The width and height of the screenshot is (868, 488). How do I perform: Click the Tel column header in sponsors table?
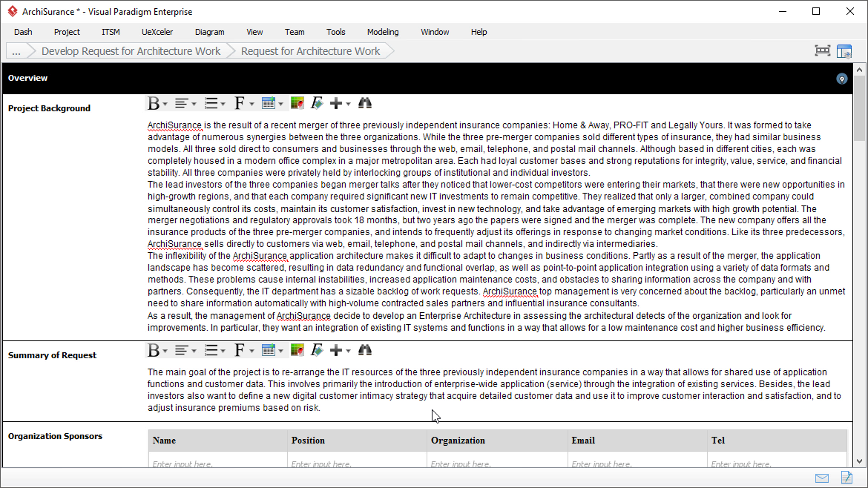pyautogui.click(x=777, y=441)
